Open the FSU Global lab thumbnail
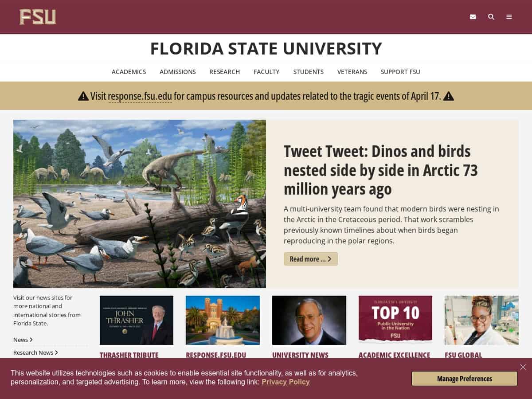 click(x=481, y=320)
